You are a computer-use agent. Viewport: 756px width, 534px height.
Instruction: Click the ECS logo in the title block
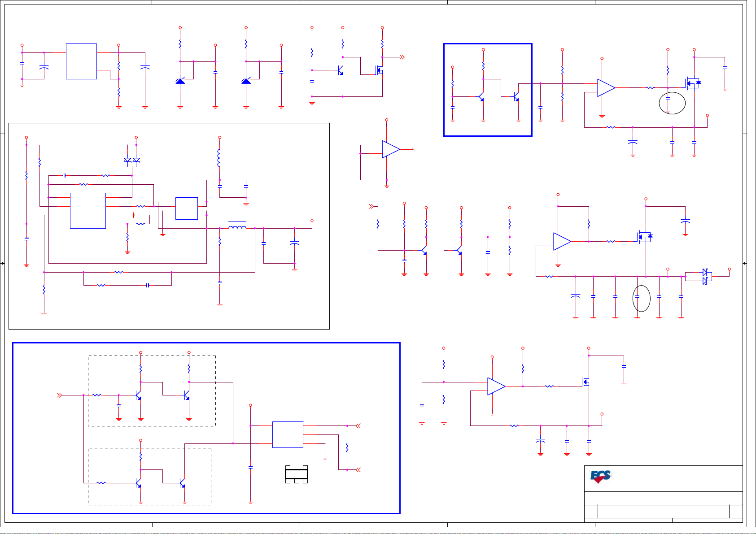[601, 477]
